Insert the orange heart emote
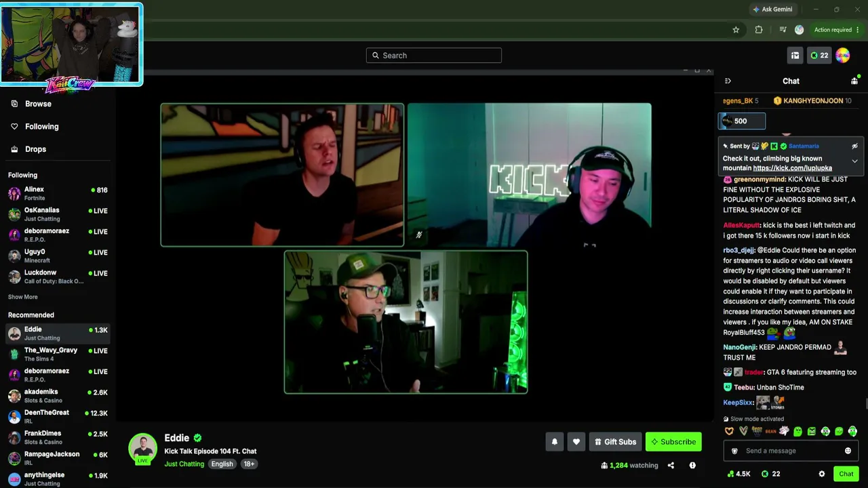 730,431
